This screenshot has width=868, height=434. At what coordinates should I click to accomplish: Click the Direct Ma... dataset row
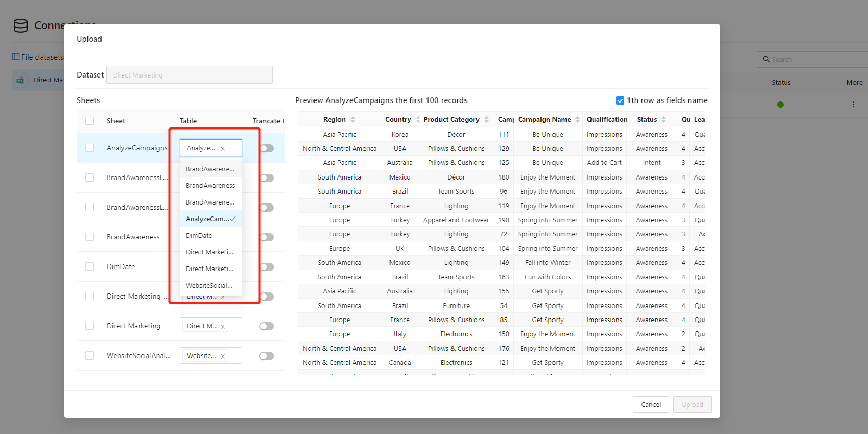38,80
